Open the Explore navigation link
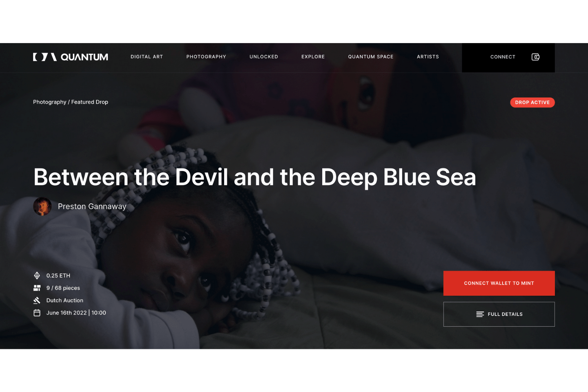The height and width of the screenshot is (392, 588). tap(313, 57)
